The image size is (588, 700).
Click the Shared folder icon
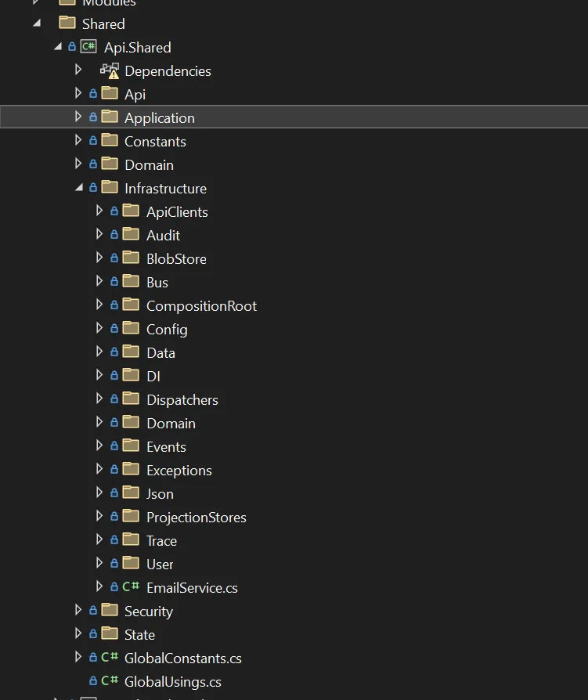(67, 23)
